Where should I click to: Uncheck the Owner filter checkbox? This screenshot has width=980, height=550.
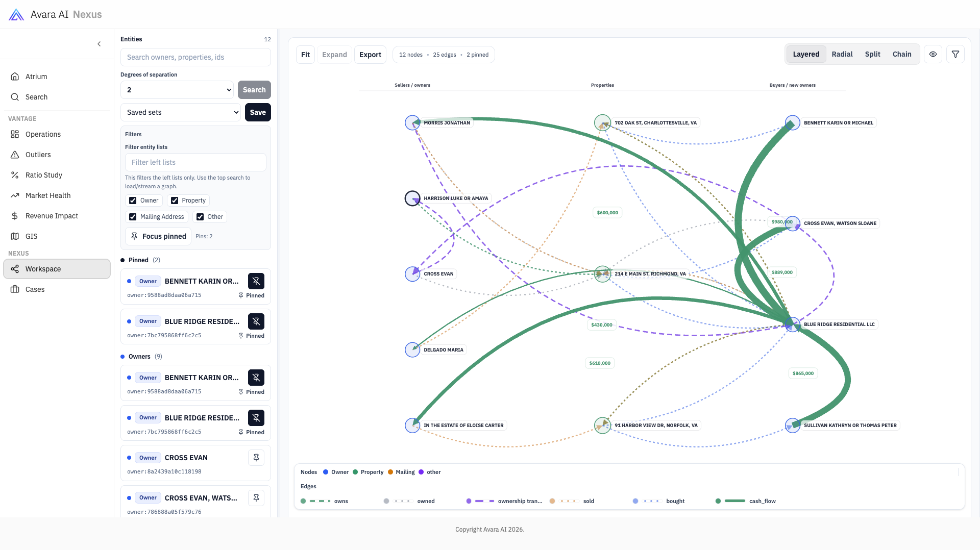click(133, 201)
